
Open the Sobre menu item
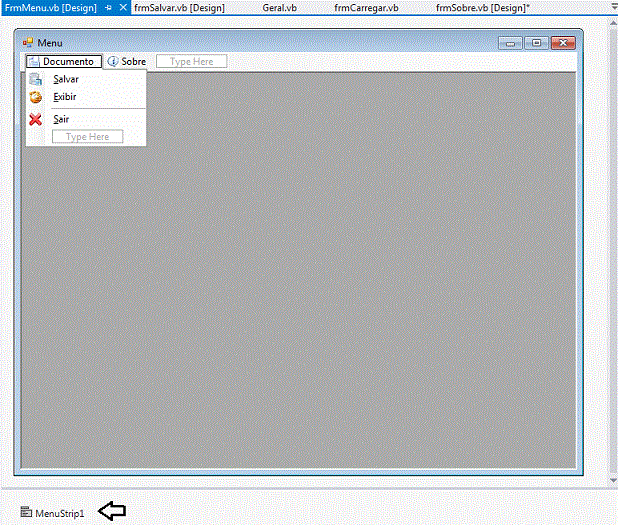[127, 61]
